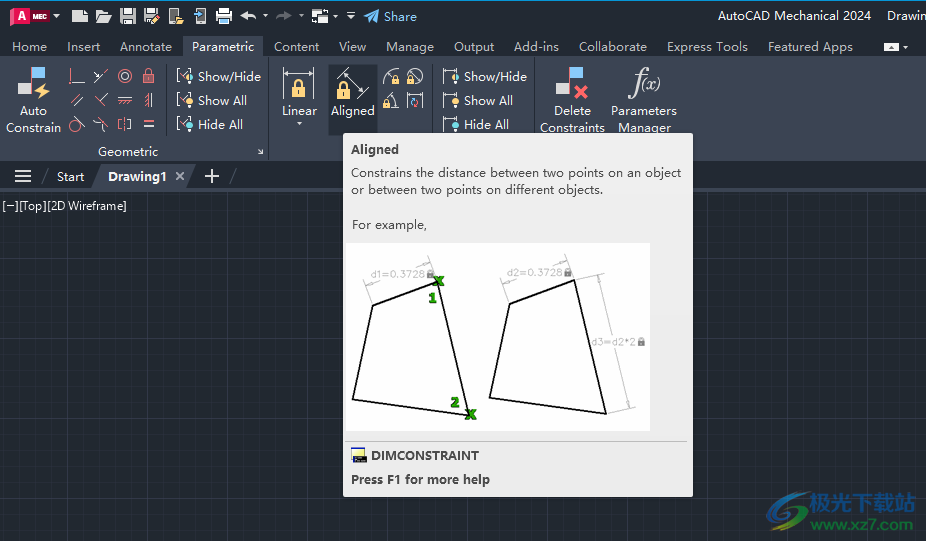Click the Plot printer icon
Screen dimensions: 926x541
click(x=224, y=16)
